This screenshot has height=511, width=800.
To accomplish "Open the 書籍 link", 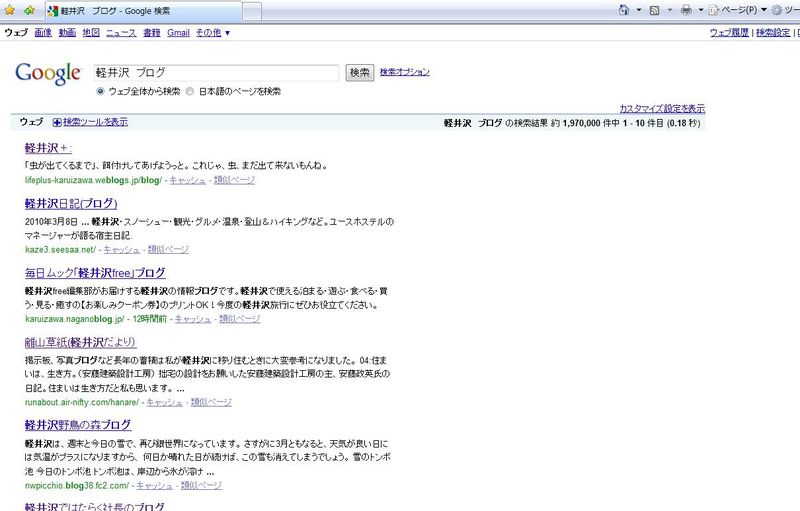I will pos(152,33).
